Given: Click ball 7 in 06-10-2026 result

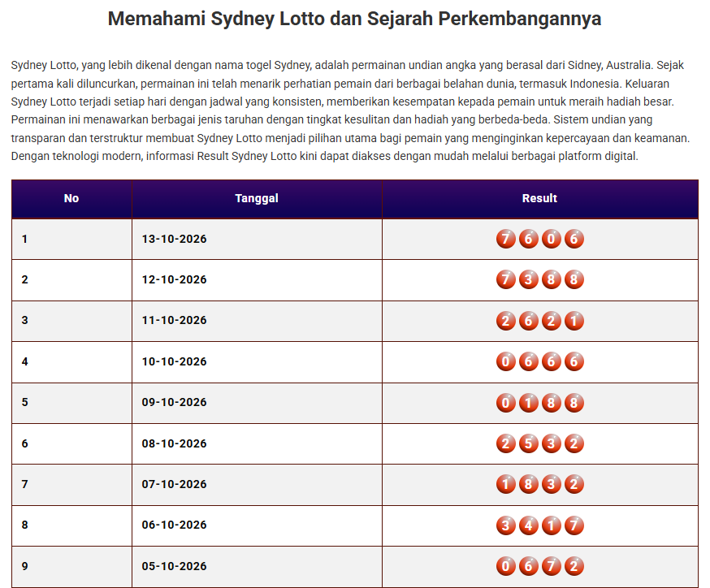Looking at the screenshot, I should point(574,525).
